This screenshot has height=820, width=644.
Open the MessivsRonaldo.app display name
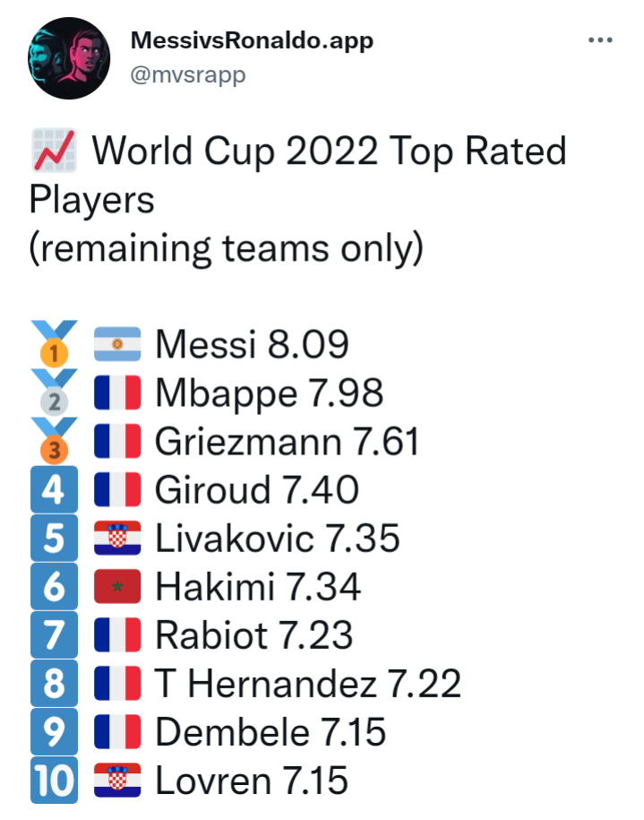point(252,41)
